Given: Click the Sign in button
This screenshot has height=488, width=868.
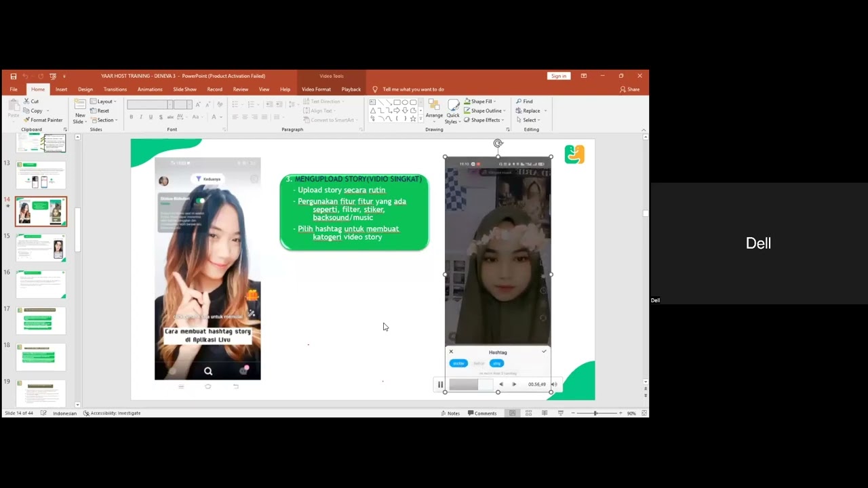Looking at the screenshot, I should point(559,76).
